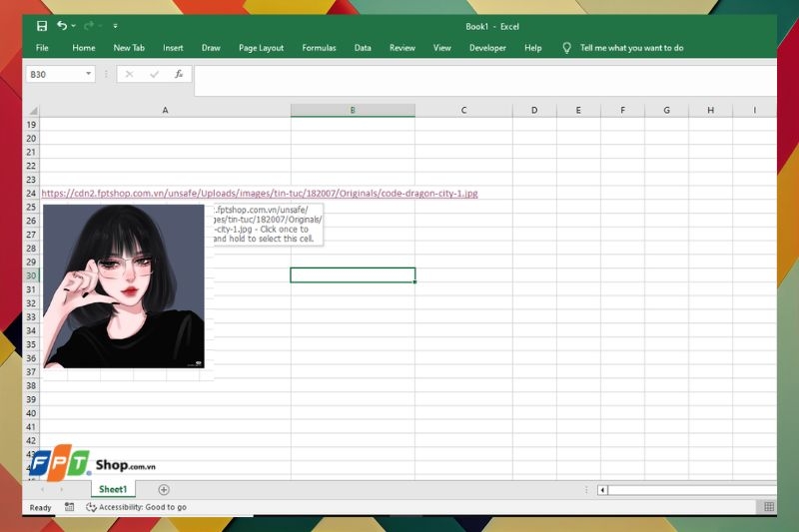799x532 pixels.
Task: Click the next sheet navigation arrow
Action: [x=62, y=490]
